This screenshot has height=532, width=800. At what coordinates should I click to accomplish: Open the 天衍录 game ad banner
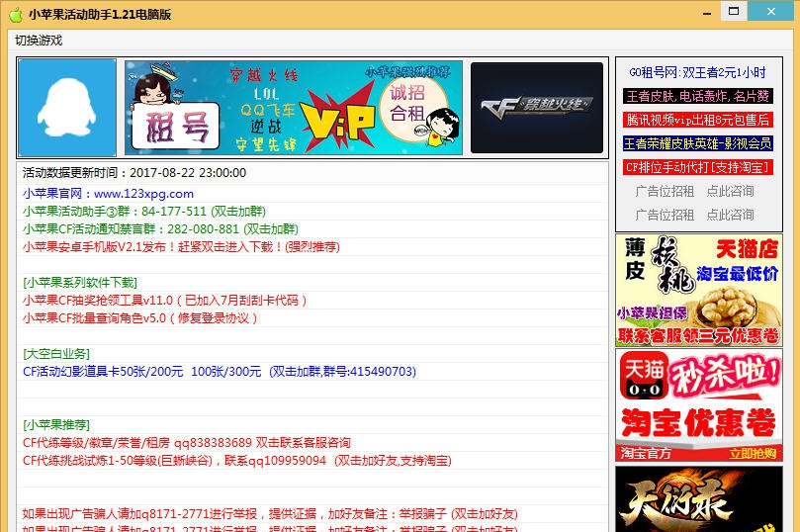699,498
